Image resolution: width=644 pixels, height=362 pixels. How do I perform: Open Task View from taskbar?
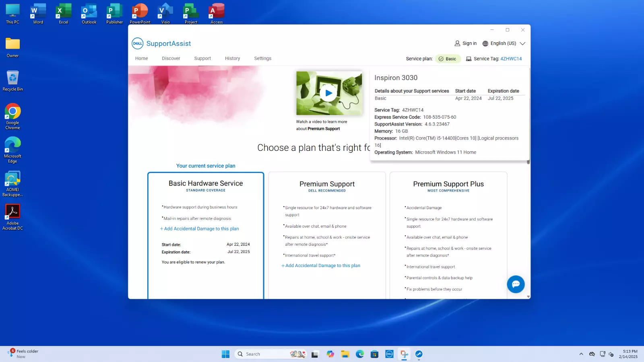coord(315,354)
